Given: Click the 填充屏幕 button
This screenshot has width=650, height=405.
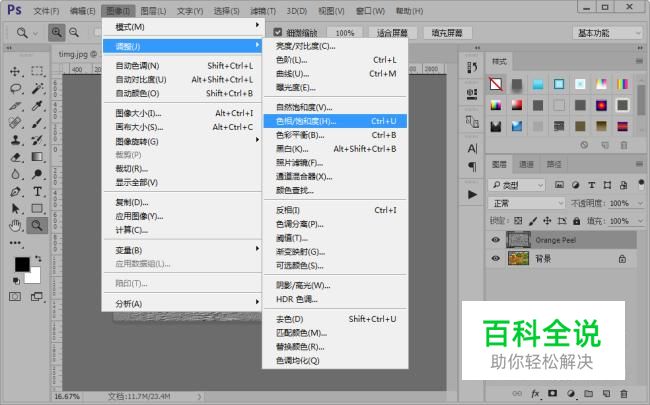Looking at the screenshot, I should pos(446,33).
